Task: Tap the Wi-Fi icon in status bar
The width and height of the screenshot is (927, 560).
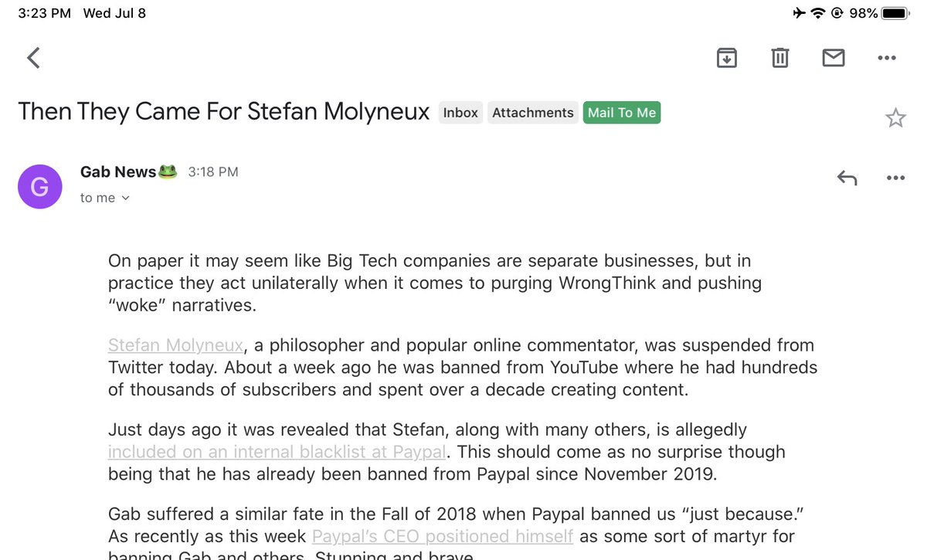Action: point(817,13)
